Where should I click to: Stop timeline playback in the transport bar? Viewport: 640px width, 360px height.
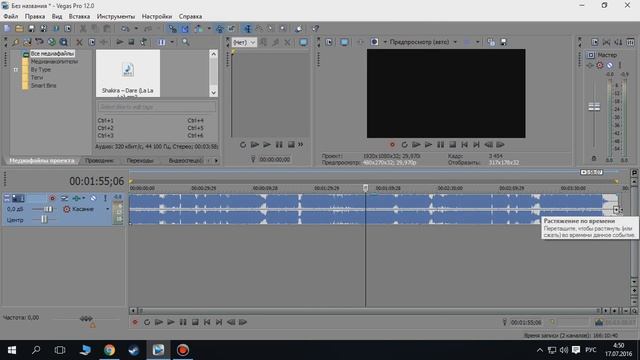click(x=195, y=322)
